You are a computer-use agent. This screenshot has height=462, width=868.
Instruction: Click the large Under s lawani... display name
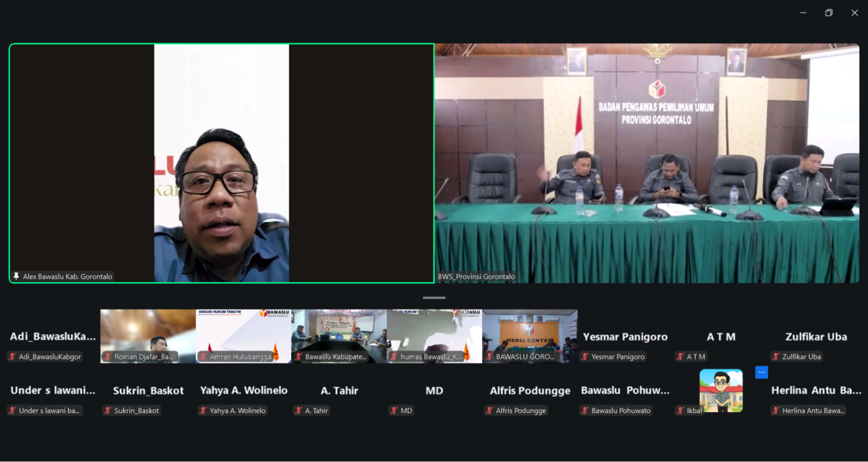click(53, 391)
